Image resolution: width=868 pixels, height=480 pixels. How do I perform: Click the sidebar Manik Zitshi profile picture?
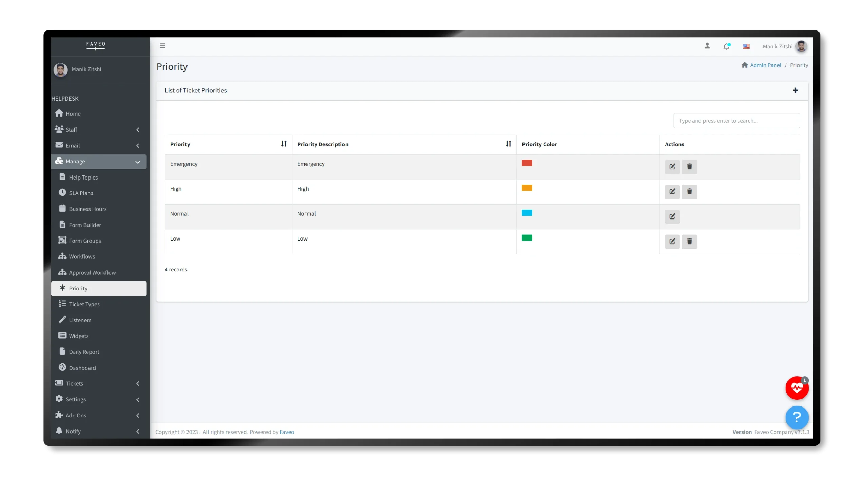pos(60,70)
